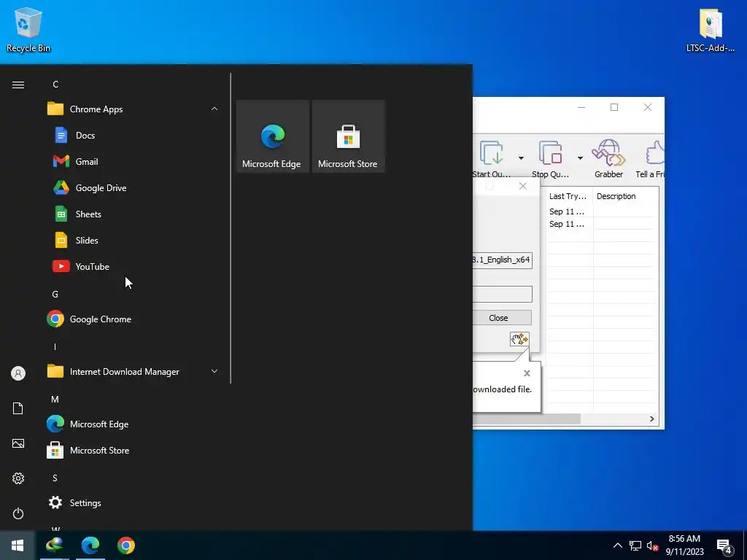Select the LTSC-Add desktop folder icon
The width and height of the screenshot is (747, 560).
(711, 30)
